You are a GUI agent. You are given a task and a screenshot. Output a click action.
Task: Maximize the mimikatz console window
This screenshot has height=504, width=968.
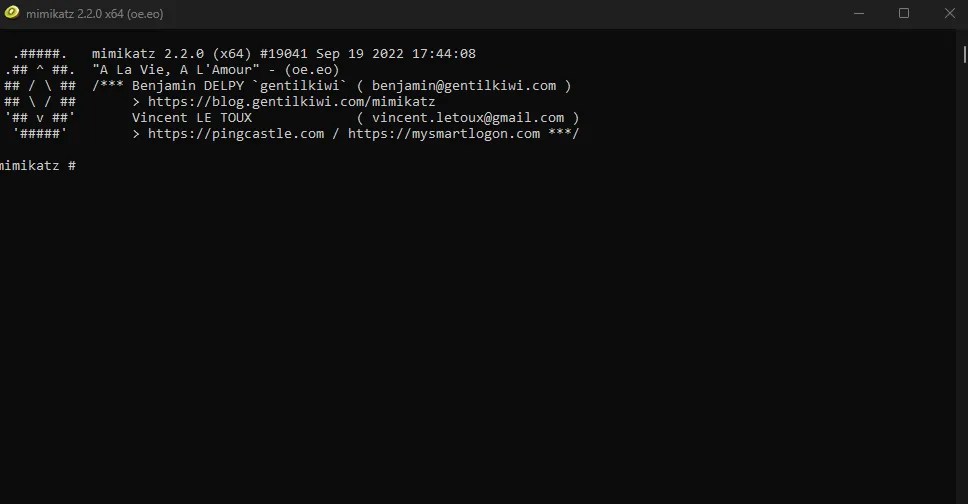[x=904, y=13]
